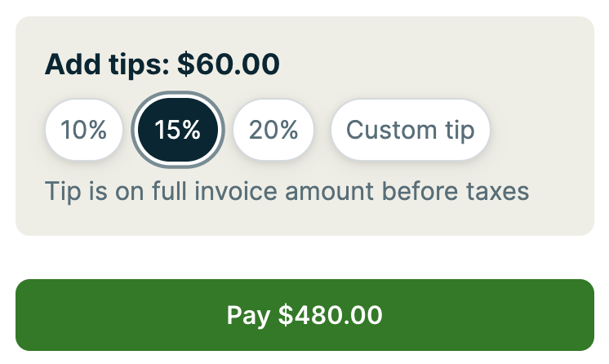
Task: Click the word "Pay" on green button
Action: [x=247, y=316]
